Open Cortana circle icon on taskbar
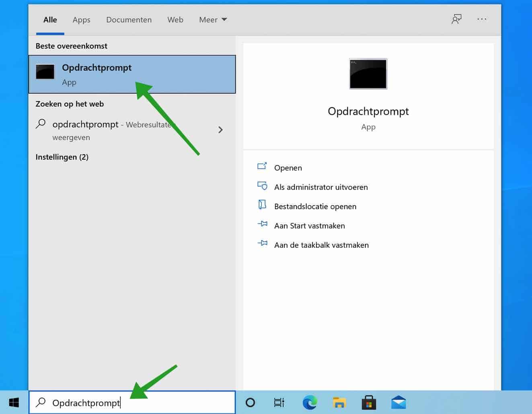This screenshot has height=414, width=532. 250,402
